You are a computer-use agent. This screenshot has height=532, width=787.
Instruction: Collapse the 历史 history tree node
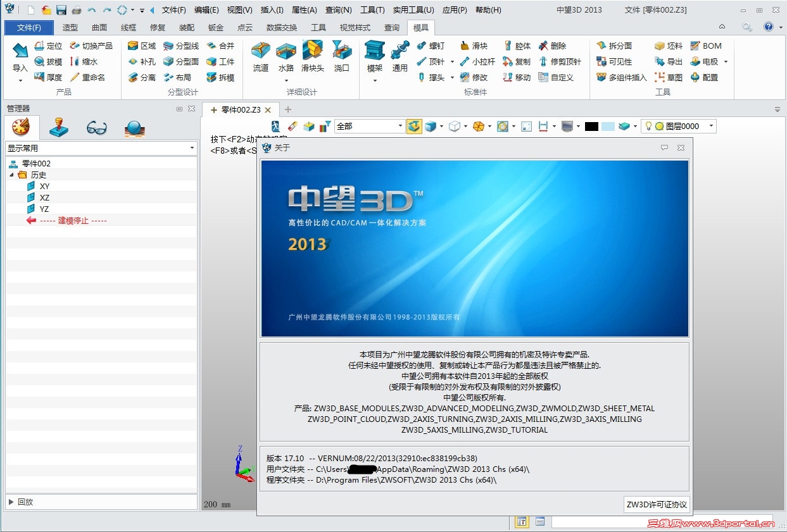[11, 175]
